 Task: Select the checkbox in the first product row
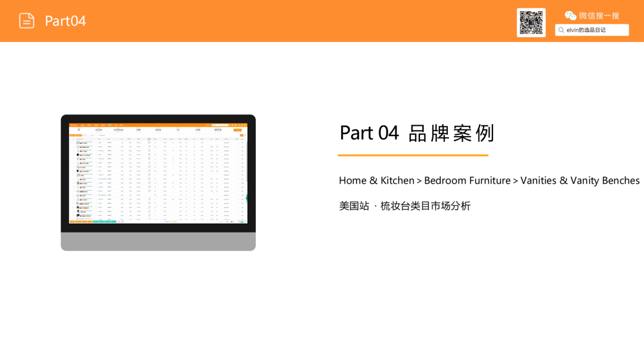click(x=70, y=143)
